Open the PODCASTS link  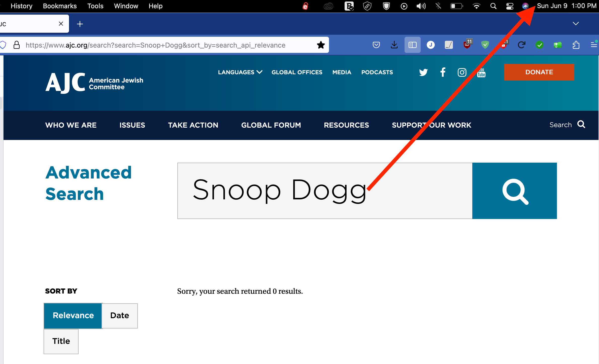click(x=377, y=72)
